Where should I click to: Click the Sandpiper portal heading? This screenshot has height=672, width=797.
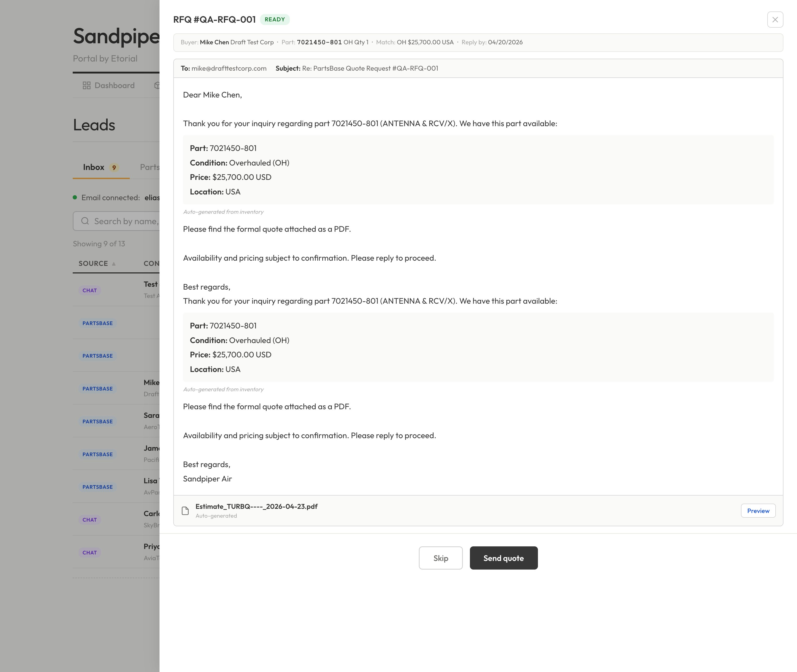click(116, 36)
